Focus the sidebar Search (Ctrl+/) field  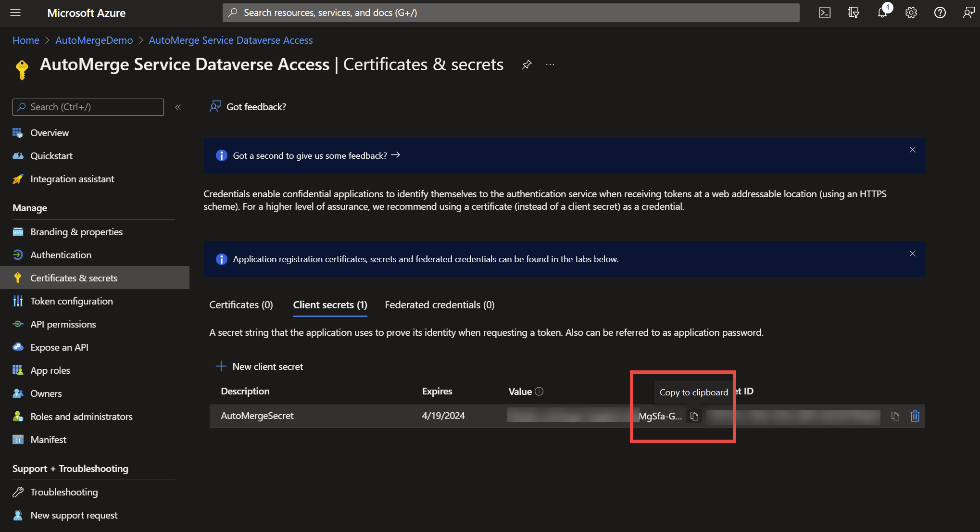tap(88, 107)
